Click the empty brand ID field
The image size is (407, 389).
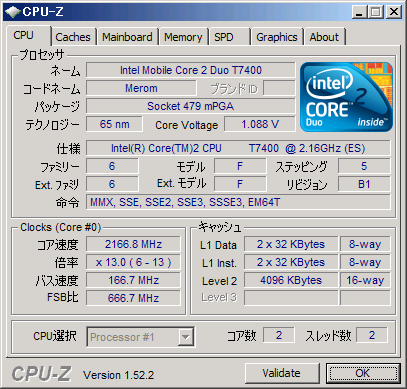[279, 88]
